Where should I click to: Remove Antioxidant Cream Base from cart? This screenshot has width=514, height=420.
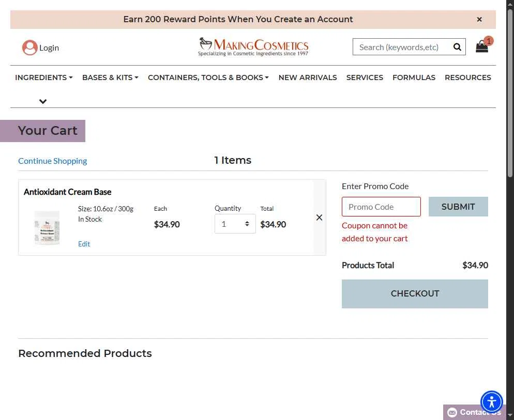point(319,217)
